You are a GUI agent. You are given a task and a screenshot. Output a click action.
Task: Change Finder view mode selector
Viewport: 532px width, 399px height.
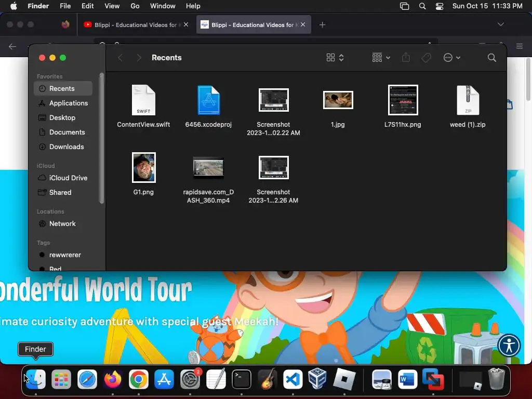click(335, 58)
